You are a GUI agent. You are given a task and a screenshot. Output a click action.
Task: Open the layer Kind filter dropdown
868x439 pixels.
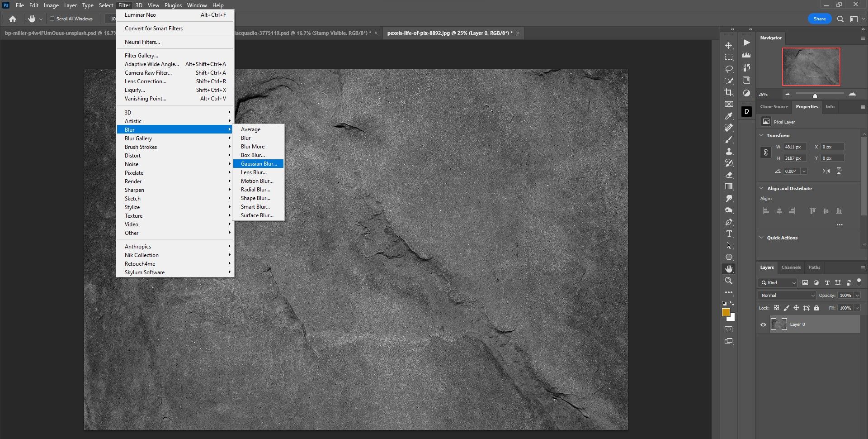[x=778, y=283]
